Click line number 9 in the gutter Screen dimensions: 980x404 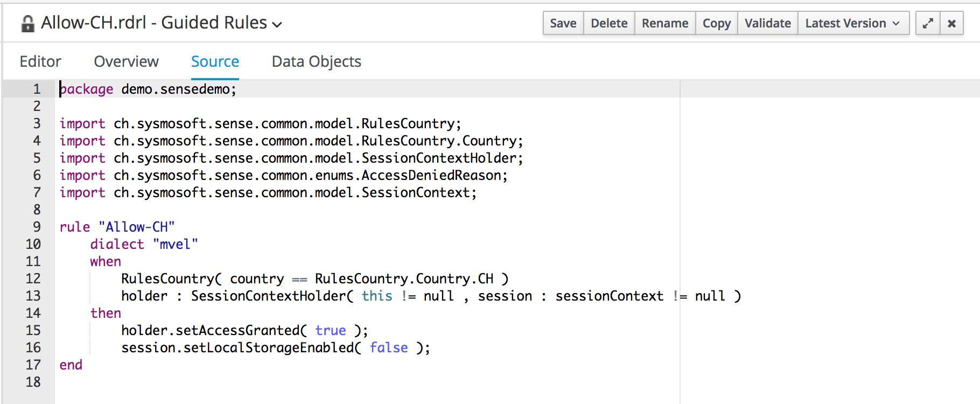(37, 227)
